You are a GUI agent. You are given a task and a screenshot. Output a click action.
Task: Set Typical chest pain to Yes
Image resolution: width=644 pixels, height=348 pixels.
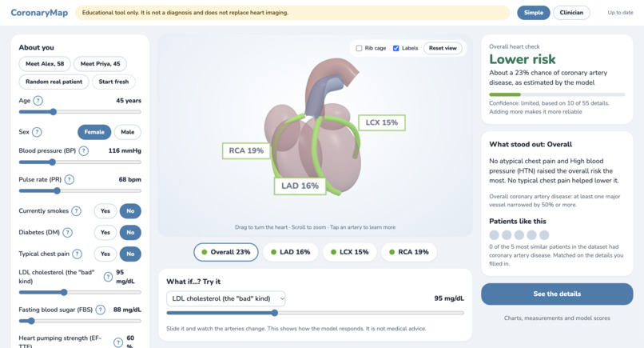coord(105,254)
